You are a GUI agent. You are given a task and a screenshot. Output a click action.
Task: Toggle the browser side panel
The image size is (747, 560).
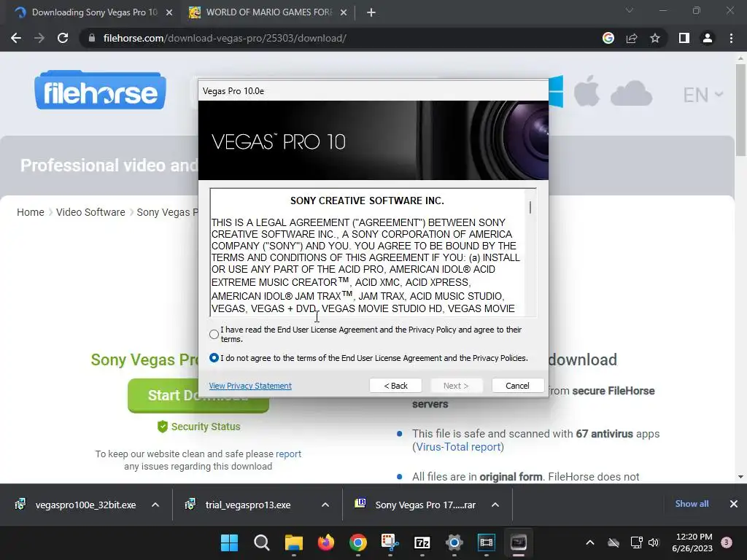click(x=684, y=38)
